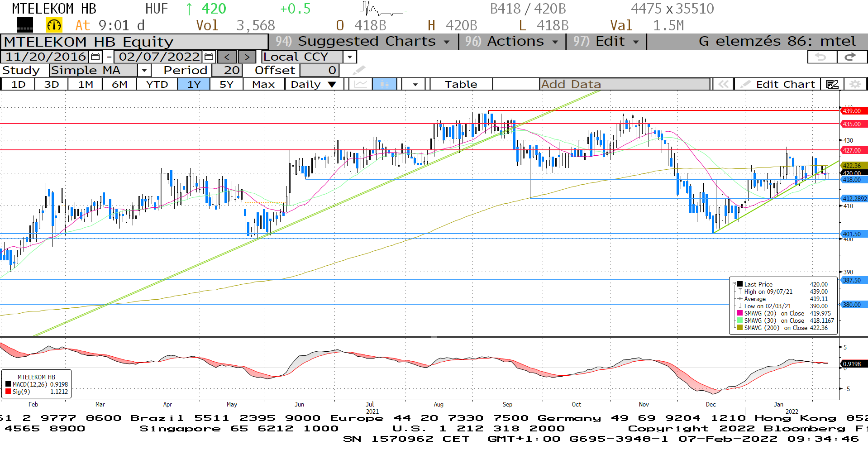Click the 387.50 blue price label
Viewport: 868px width, 464px height.
click(x=854, y=280)
